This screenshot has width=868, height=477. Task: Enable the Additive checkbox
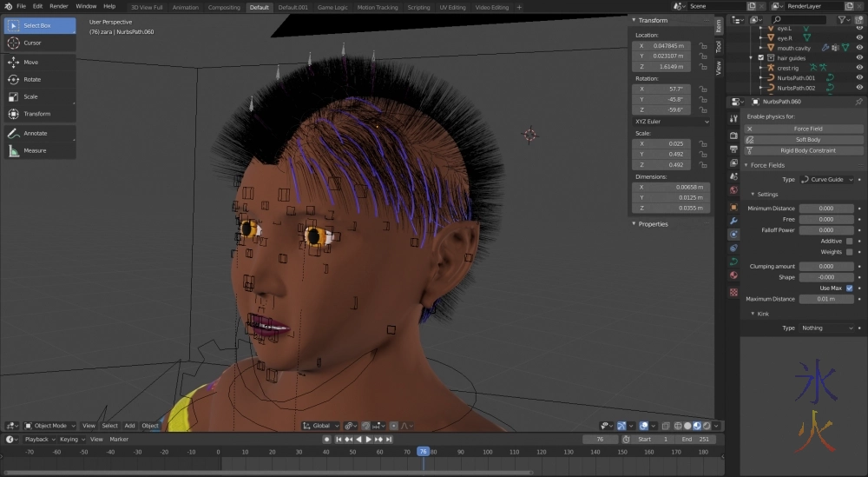[849, 241]
